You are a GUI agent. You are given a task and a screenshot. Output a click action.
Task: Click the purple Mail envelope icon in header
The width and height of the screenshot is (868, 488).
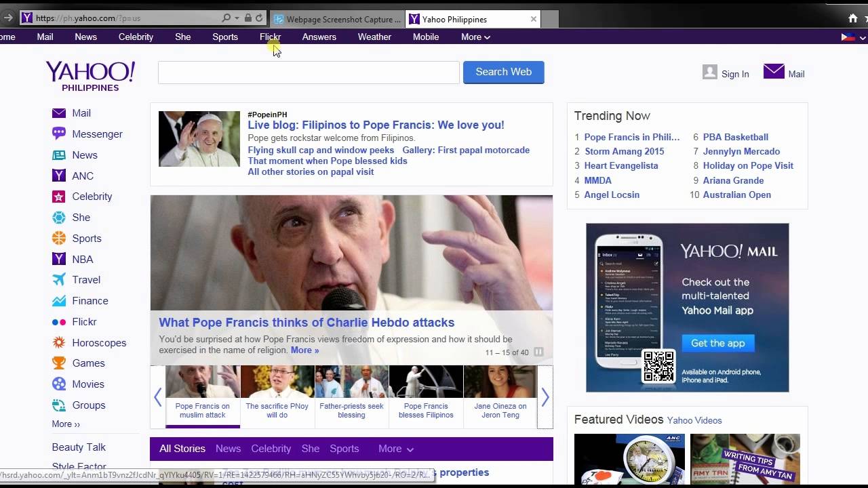coord(774,71)
